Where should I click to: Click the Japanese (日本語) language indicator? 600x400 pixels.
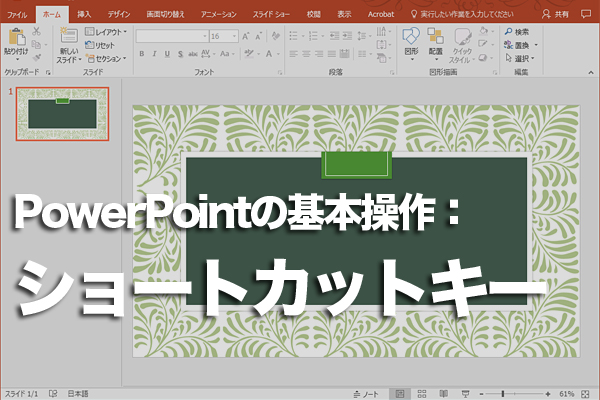pyautogui.click(x=78, y=393)
